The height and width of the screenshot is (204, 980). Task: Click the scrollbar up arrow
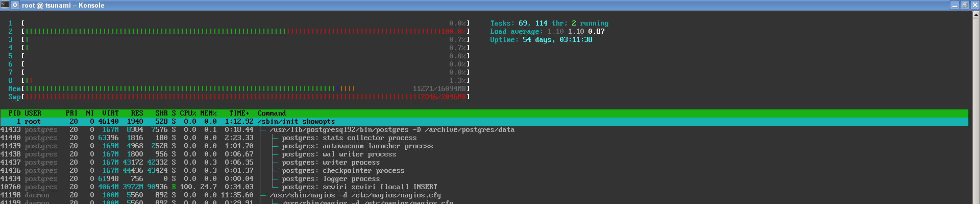click(976, 15)
